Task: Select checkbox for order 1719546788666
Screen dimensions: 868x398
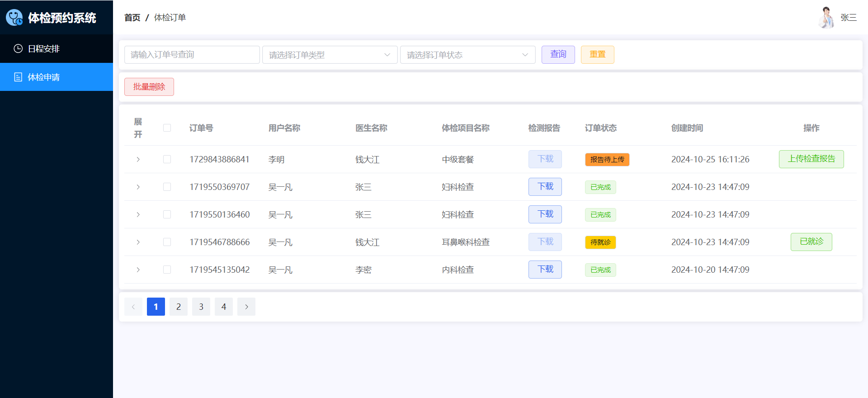Action: pyautogui.click(x=167, y=242)
